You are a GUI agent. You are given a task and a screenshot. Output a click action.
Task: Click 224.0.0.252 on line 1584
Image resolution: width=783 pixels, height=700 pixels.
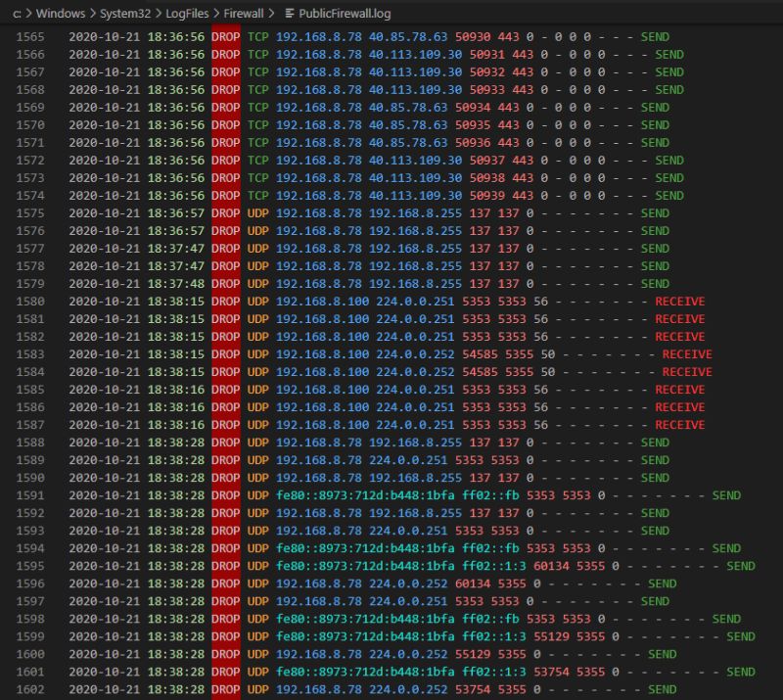[415, 372]
